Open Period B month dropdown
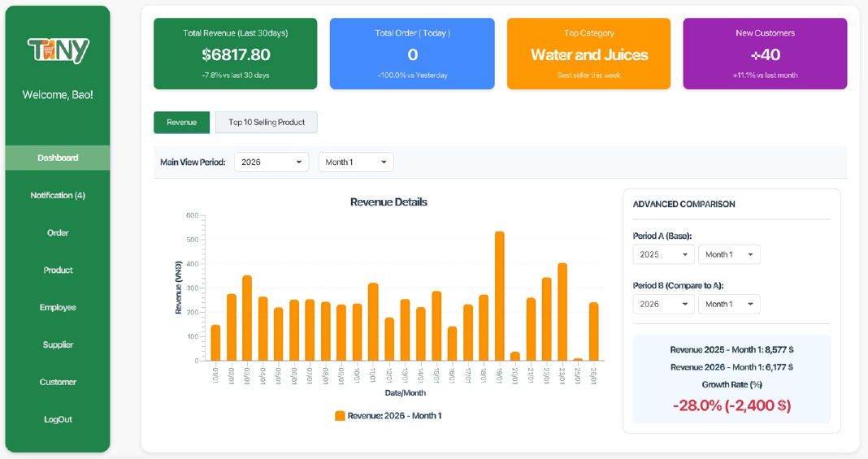The height and width of the screenshot is (459, 868). tap(729, 304)
